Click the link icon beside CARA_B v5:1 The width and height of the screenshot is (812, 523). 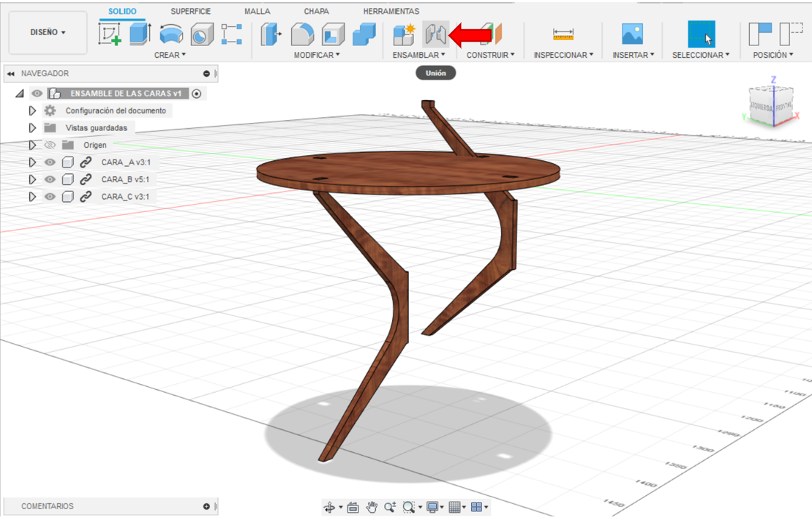click(86, 179)
